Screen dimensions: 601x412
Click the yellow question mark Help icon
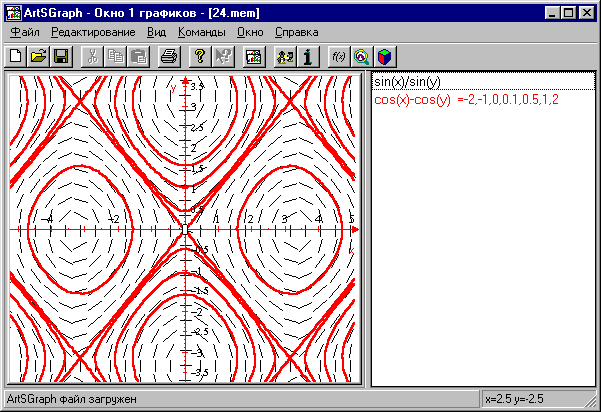click(200, 57)
